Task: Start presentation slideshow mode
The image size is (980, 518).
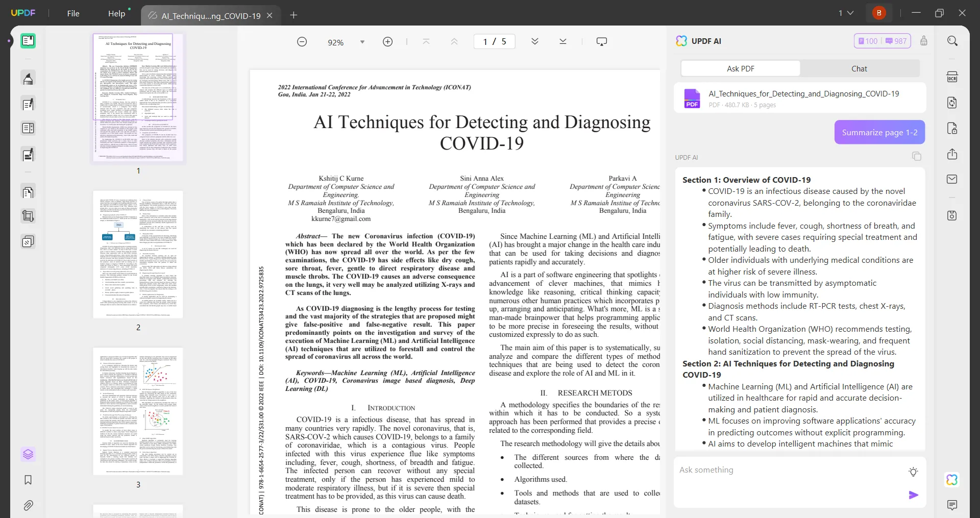Action: click(602, 41)
